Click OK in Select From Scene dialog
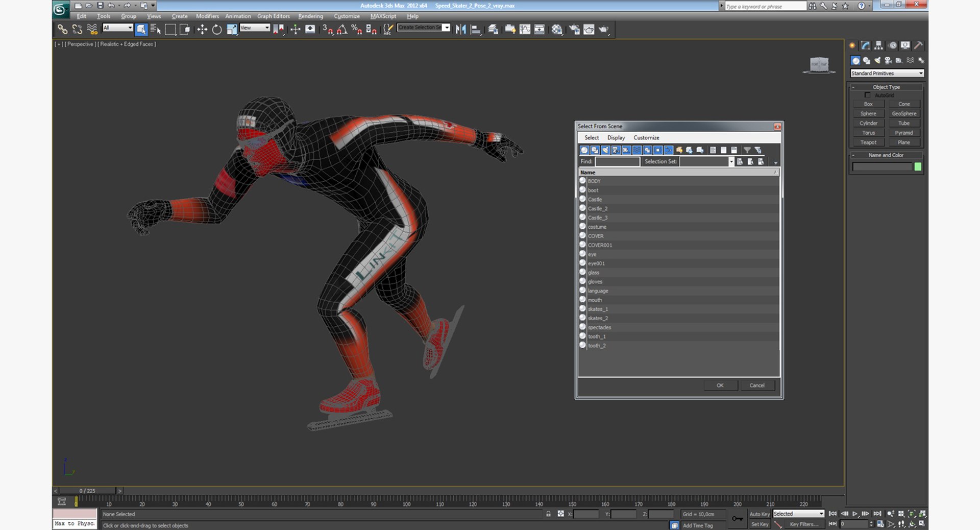 pos(720,386)
